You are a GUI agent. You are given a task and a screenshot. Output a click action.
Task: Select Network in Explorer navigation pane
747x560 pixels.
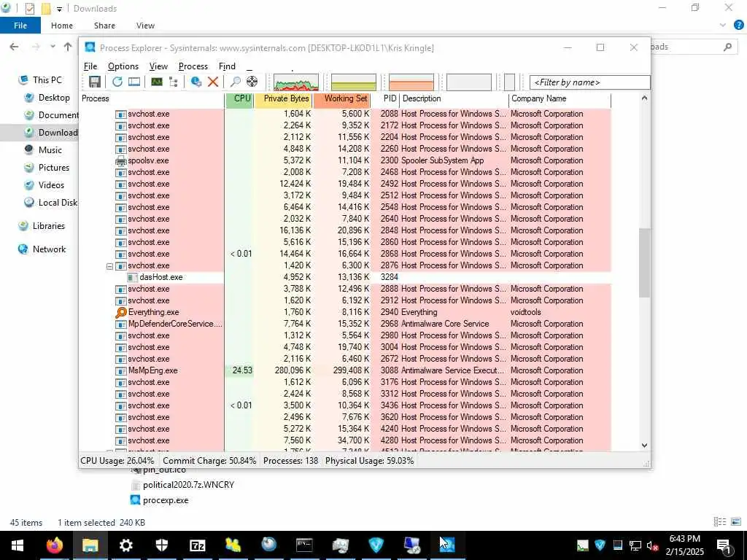(49, 249)
